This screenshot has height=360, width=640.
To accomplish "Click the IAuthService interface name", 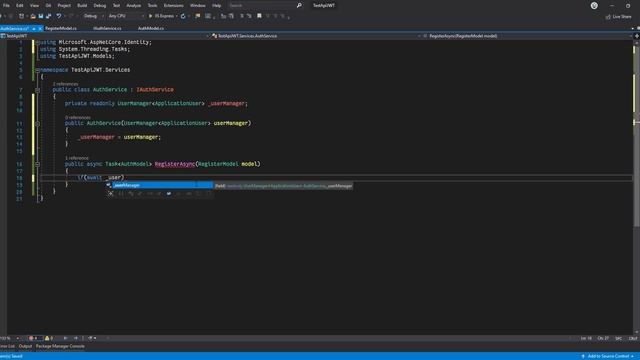I will click(155, 90).
